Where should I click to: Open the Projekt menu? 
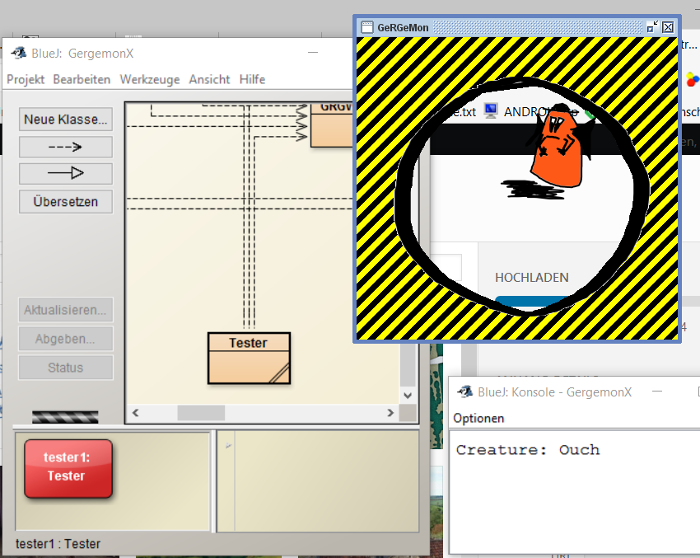tap(25, 79)
